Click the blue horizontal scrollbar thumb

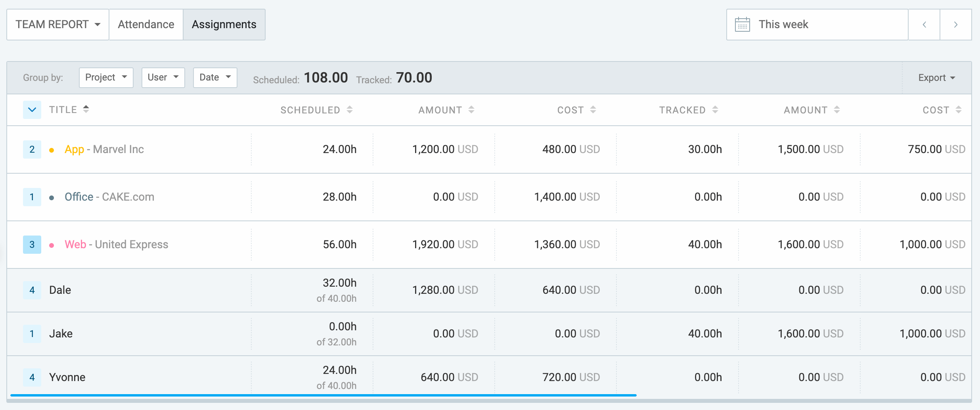[323, 395]
